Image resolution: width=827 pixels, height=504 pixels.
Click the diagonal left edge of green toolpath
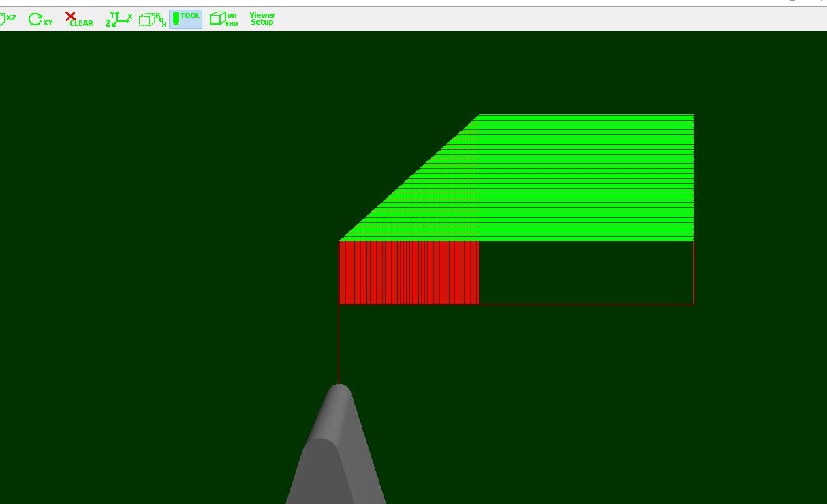(x=409, y=178)
